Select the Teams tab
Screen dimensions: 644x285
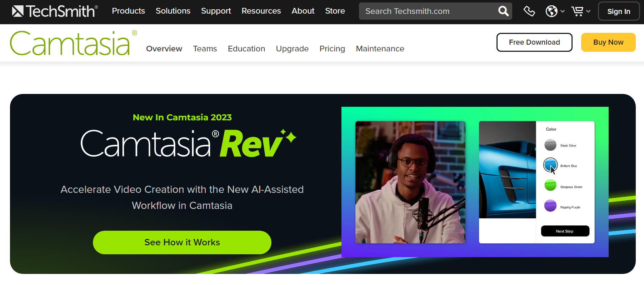205,49
